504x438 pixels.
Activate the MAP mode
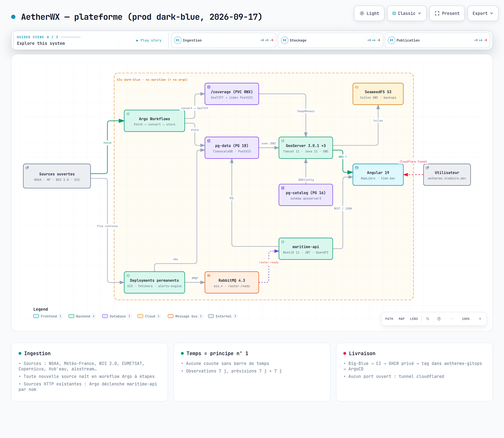(401, 319)
